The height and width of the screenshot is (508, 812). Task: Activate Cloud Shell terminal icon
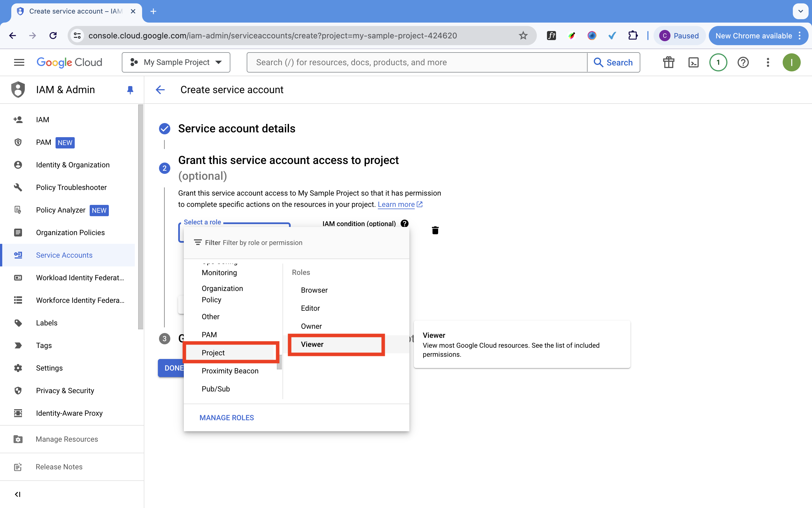693,62
